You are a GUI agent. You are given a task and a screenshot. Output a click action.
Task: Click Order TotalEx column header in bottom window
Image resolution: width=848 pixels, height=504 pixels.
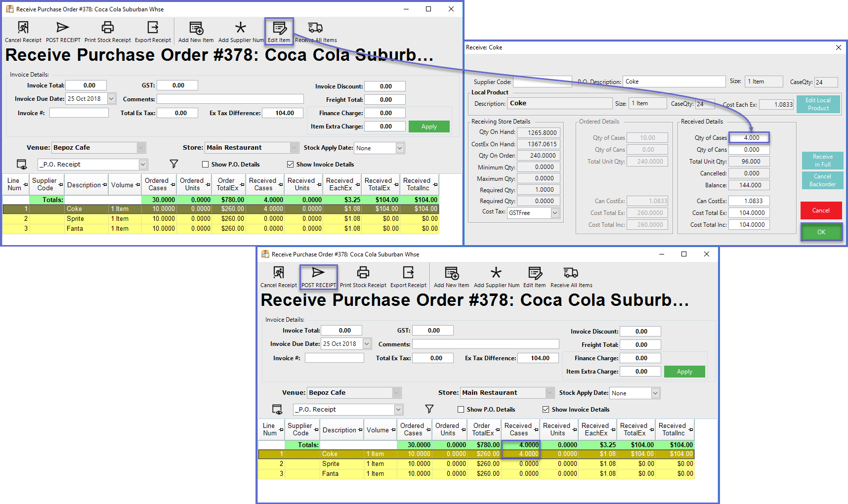[485, 430]
